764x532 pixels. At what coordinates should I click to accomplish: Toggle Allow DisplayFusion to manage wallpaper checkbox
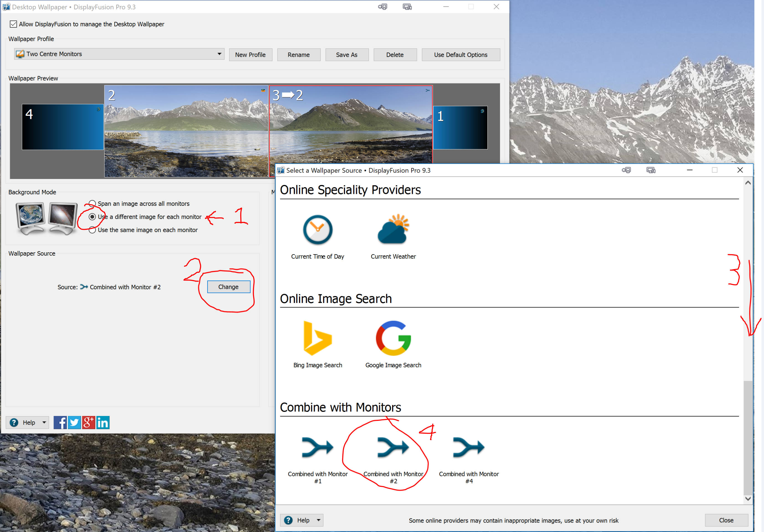(x=13, y=24)
